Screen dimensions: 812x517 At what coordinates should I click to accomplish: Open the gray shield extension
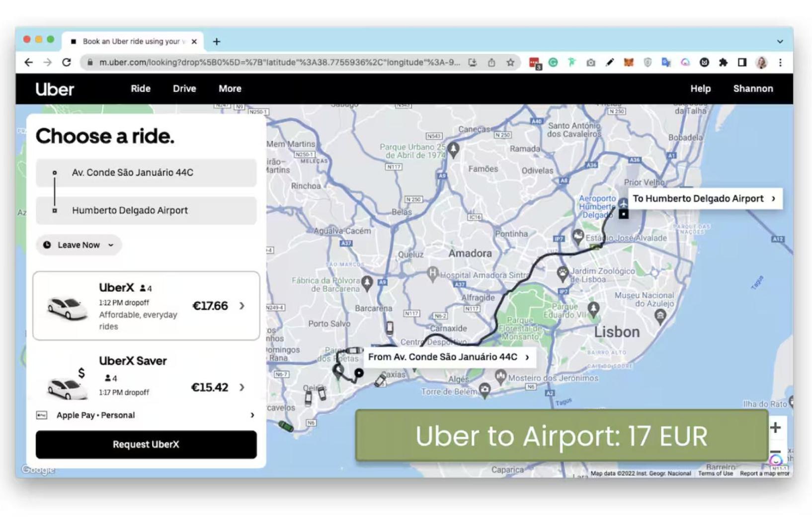click(648, 62)
